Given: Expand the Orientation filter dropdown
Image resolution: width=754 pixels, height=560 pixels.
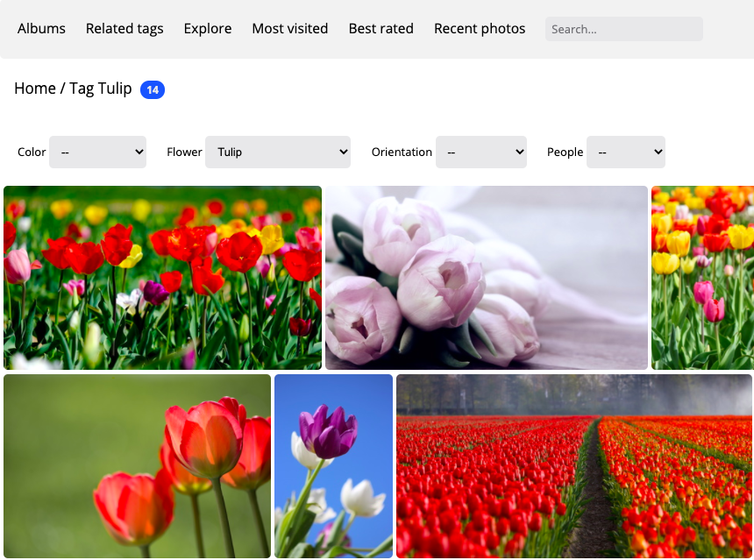Looking at the screenshot, I should [x=480, y=152].
